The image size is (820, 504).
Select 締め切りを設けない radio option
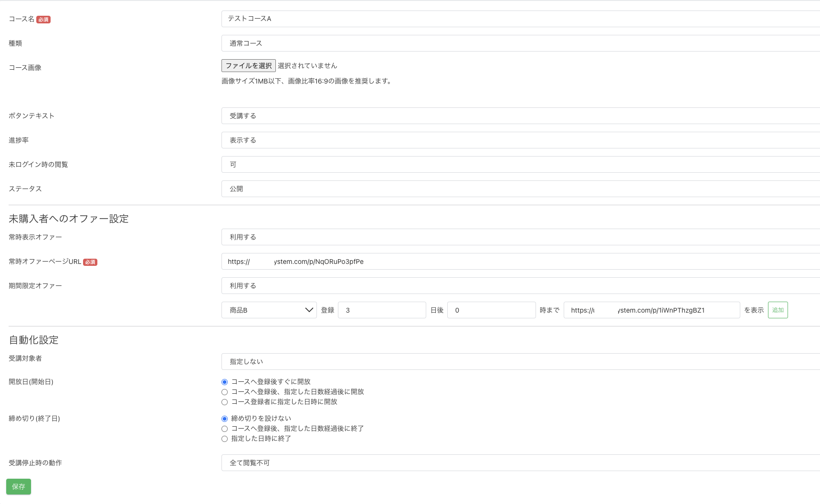(224, 419)
